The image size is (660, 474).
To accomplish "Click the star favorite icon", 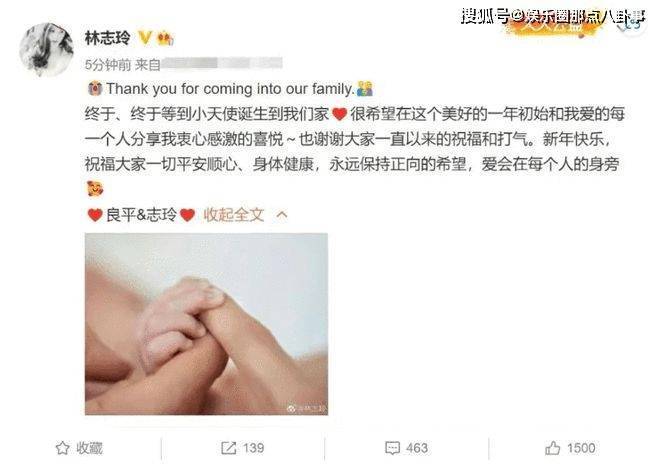I will 63,448.
